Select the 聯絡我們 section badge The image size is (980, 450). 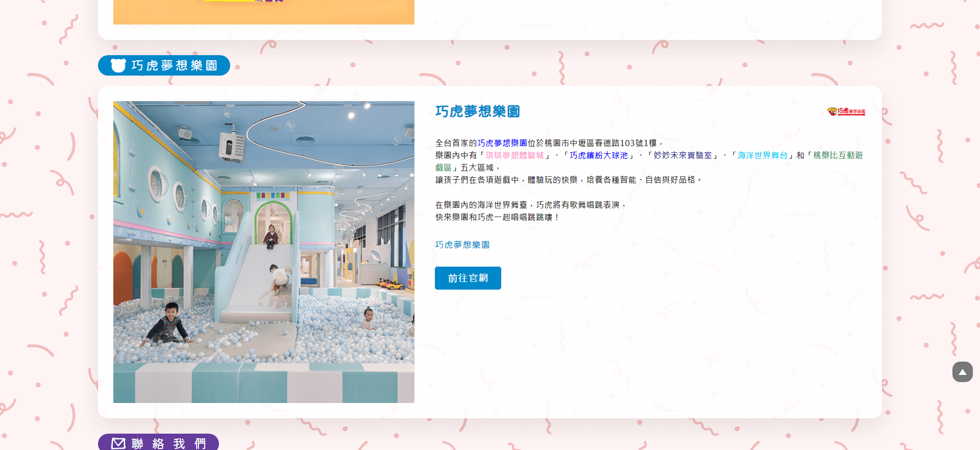coord(158,442)
